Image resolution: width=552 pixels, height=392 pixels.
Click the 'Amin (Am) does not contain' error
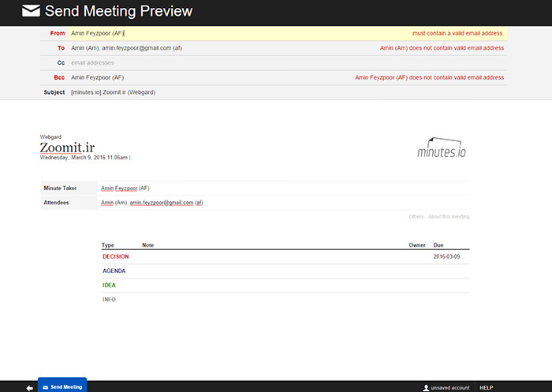pyautogui.click(x=442, y=48)
